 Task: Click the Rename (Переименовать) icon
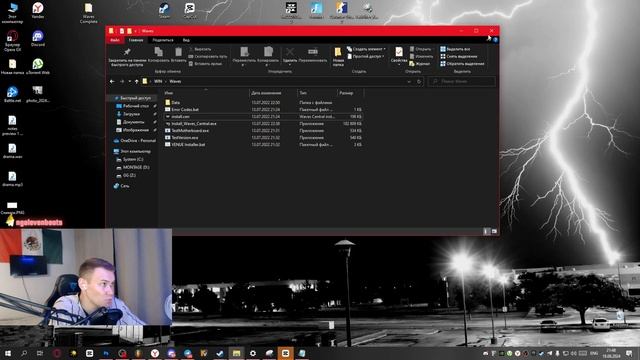coord(313,52)
